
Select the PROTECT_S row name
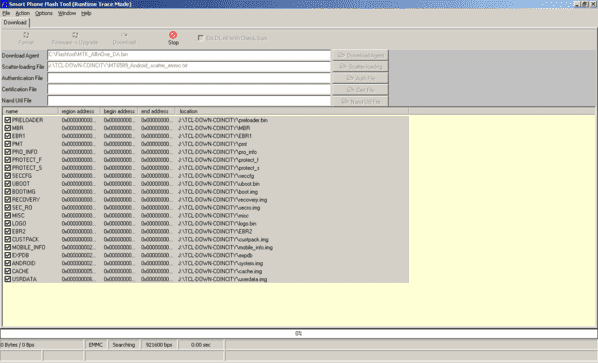27,168
